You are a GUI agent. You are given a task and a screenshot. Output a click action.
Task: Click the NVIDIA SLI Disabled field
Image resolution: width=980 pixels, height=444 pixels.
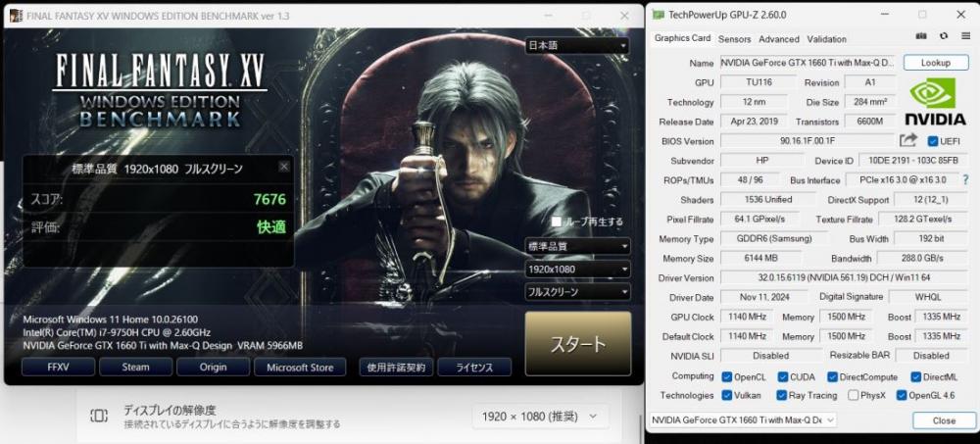tap(770, 355)
